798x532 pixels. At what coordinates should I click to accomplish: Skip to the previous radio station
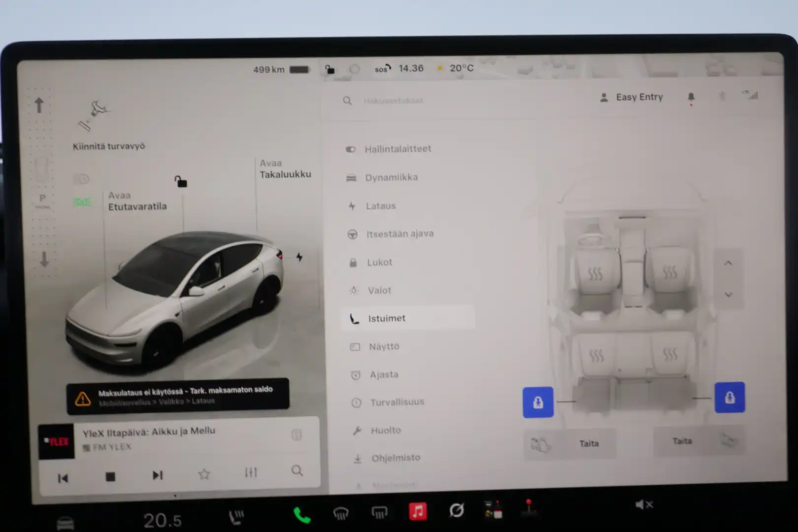pos(63,478)
